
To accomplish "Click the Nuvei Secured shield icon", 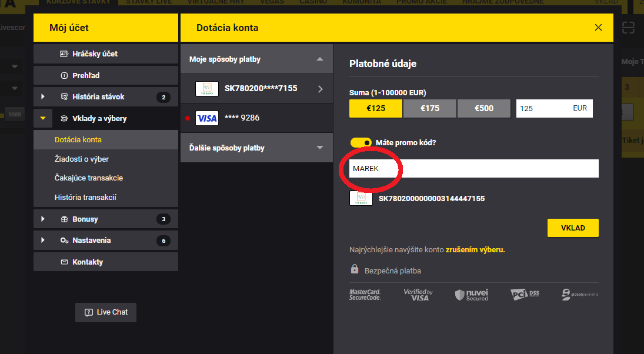I will tap(473, 294).
